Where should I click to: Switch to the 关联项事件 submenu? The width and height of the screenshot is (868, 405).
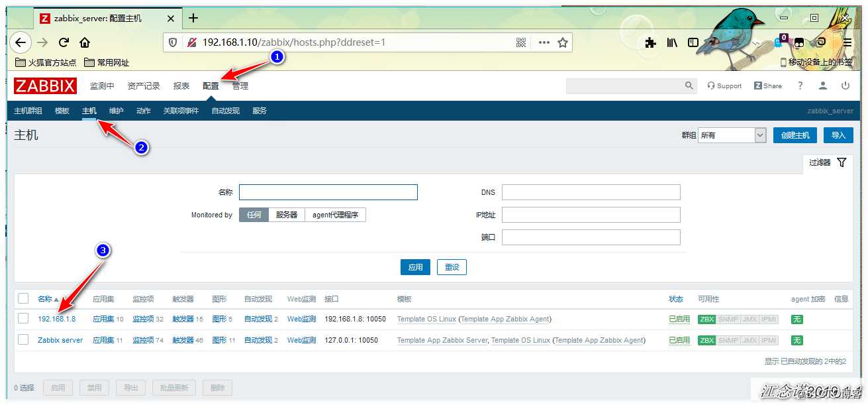(181, 111)
